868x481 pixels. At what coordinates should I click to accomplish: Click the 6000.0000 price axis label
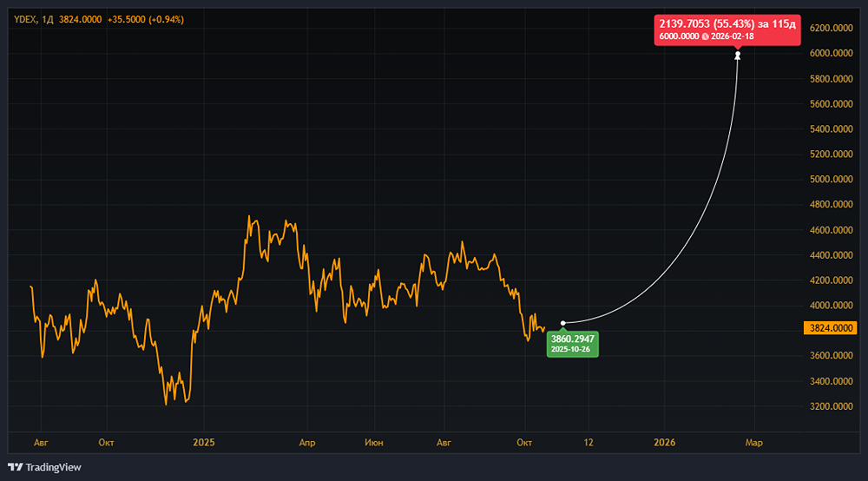831,53
